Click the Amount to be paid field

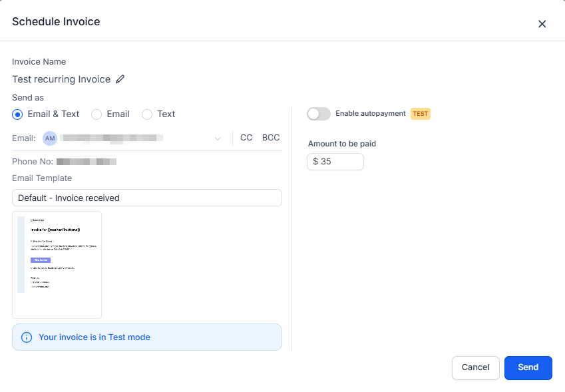point(335,162)
